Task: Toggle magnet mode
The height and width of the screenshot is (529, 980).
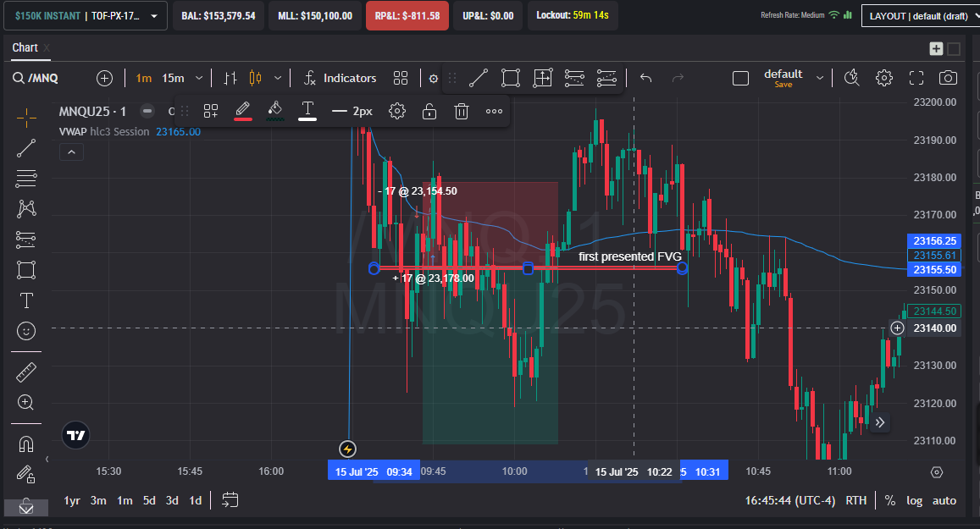Action: (26, 444)
